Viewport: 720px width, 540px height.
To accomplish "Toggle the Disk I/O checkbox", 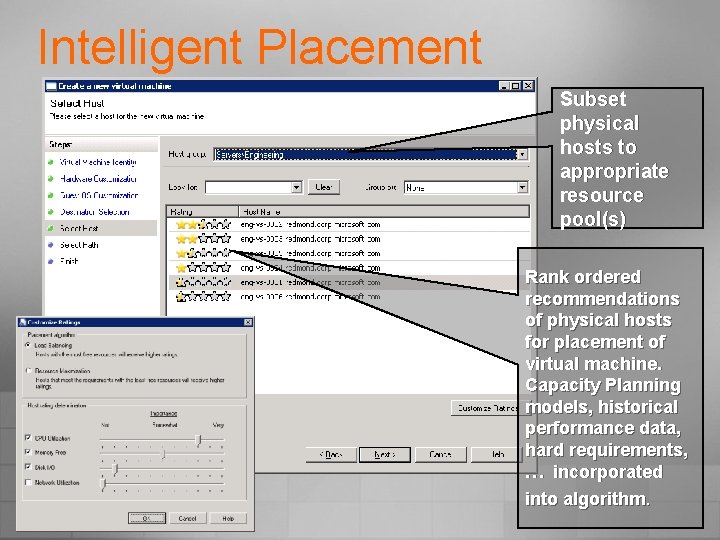I will tap(28, 467).
